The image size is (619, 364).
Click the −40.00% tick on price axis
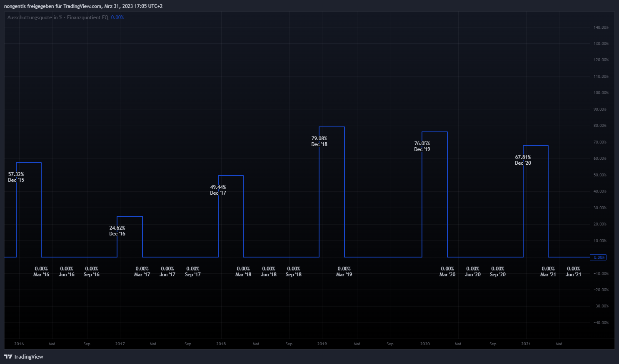tap(601, 323)
